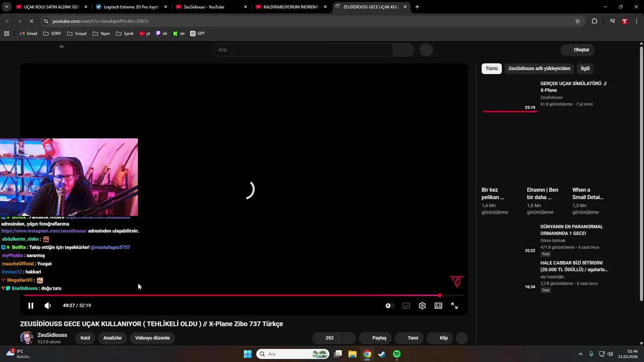The height and width of the screenshot is (362, 644).
Task: Click the voice search microphone button
Action: pos(426,50)
